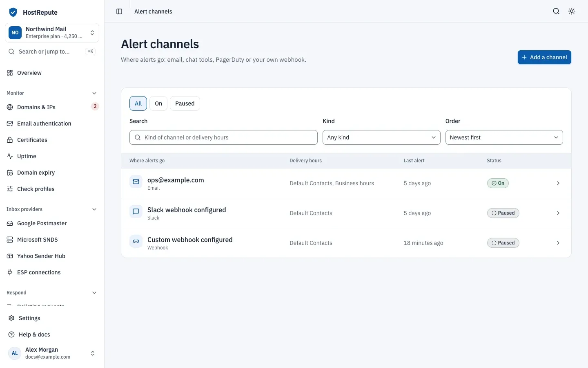Click the mail icon beside ops@example.com
The image size is (588, 368).
136,182
